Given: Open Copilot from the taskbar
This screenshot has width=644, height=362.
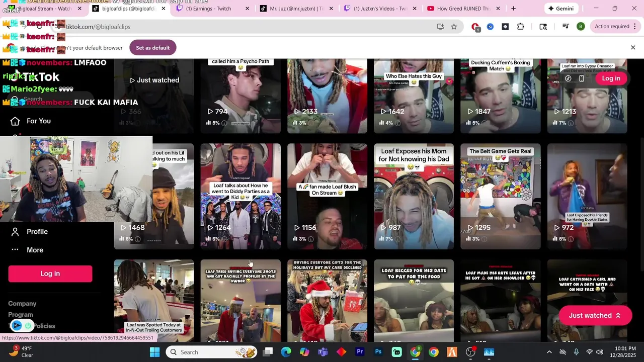Looking at the screenshot, I should [x=304, y=352].
